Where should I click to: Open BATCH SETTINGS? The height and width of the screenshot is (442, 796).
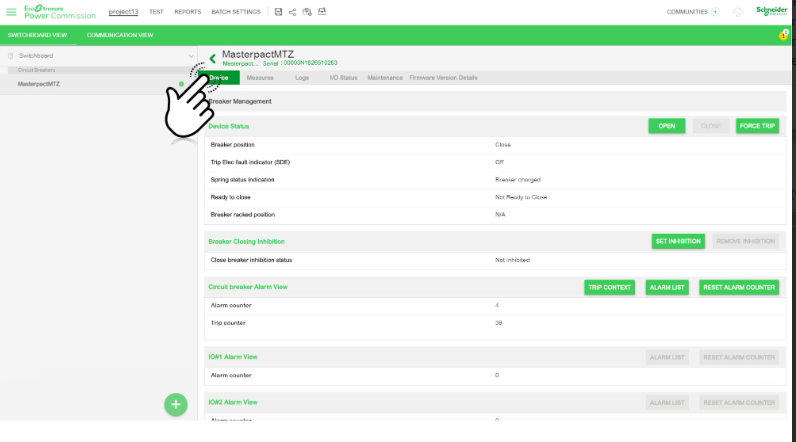(236, 12)
